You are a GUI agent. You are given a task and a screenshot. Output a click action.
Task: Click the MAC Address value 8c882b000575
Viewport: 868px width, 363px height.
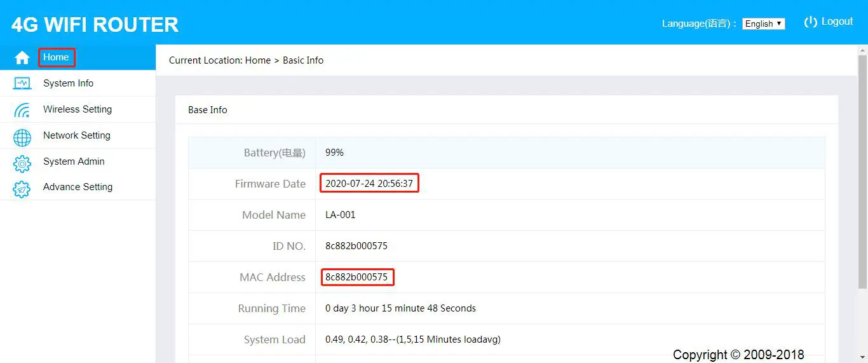coord(356,277)
